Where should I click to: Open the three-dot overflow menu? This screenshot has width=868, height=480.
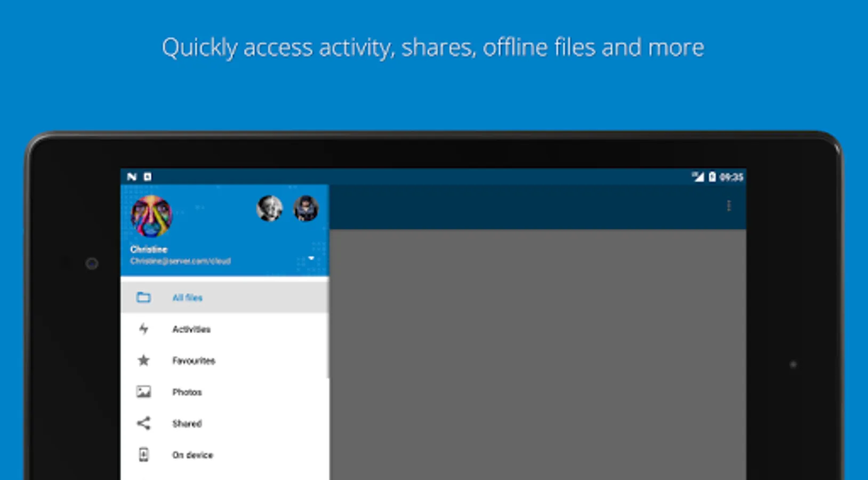click(x=729, y=206)
